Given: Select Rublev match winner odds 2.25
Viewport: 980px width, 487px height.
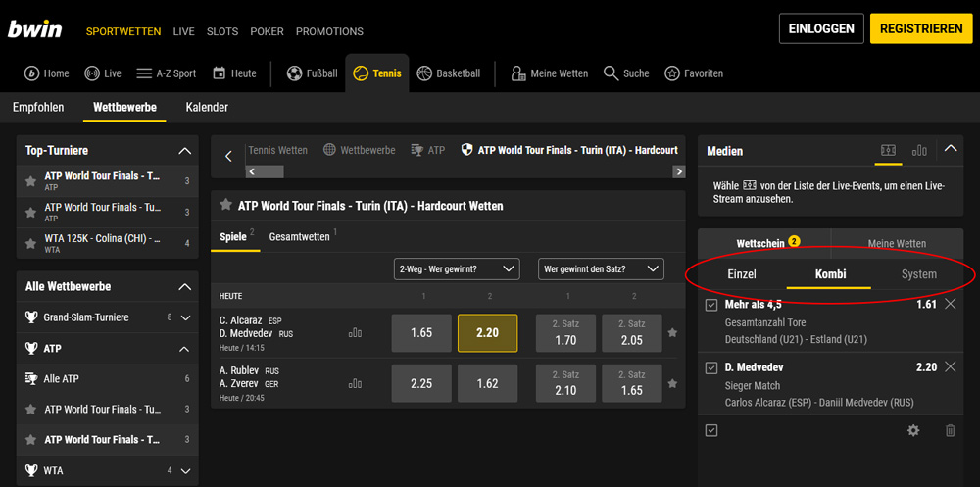Looking at the screenshot, I should (x=421, y=383).
